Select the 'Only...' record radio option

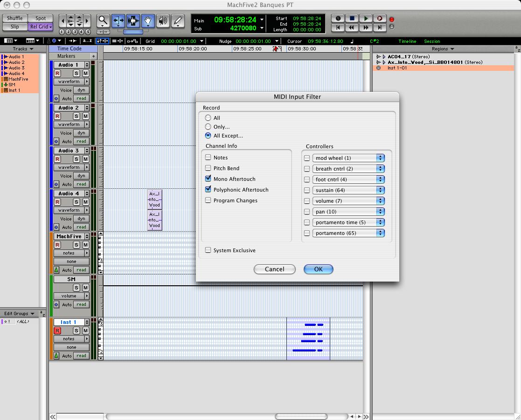click(x=208, y=127)
